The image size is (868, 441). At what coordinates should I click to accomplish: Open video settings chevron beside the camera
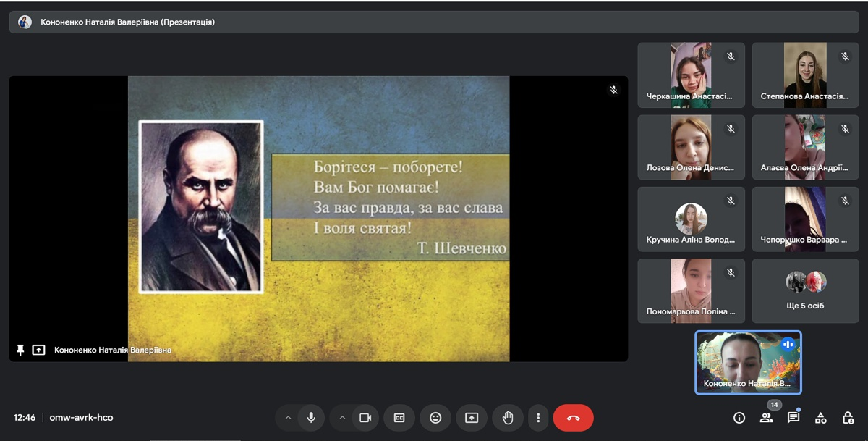pos(342,418)
